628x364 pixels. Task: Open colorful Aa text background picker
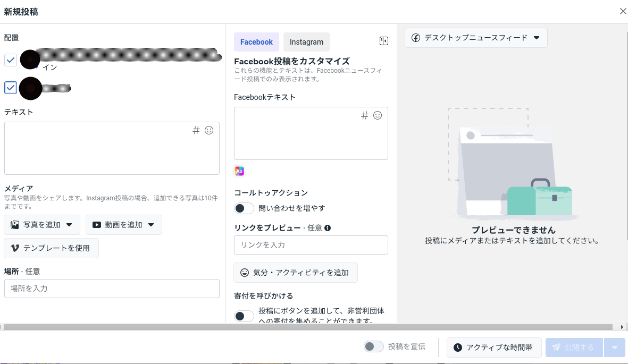[x=239, y=171]
